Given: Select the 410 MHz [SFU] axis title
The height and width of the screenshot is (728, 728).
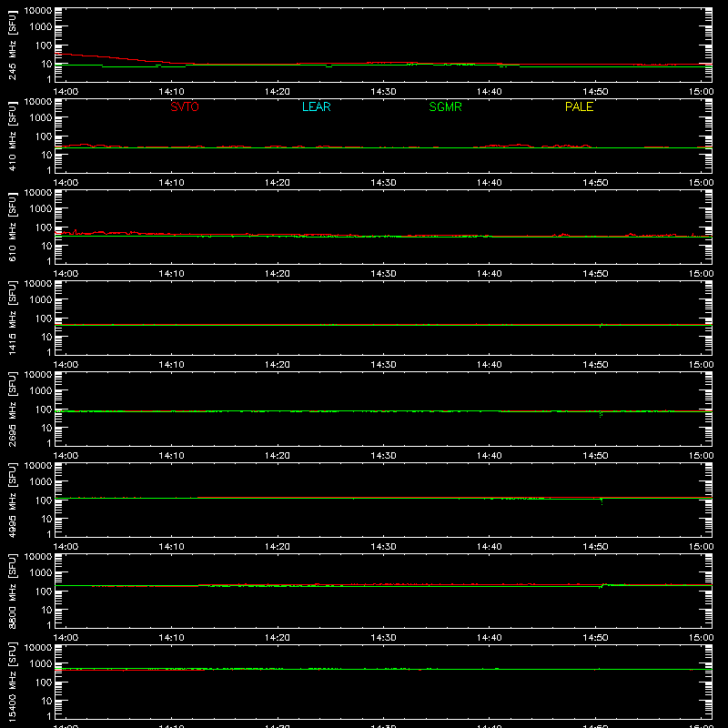Looking at the screenshot, I should (12, 136).
